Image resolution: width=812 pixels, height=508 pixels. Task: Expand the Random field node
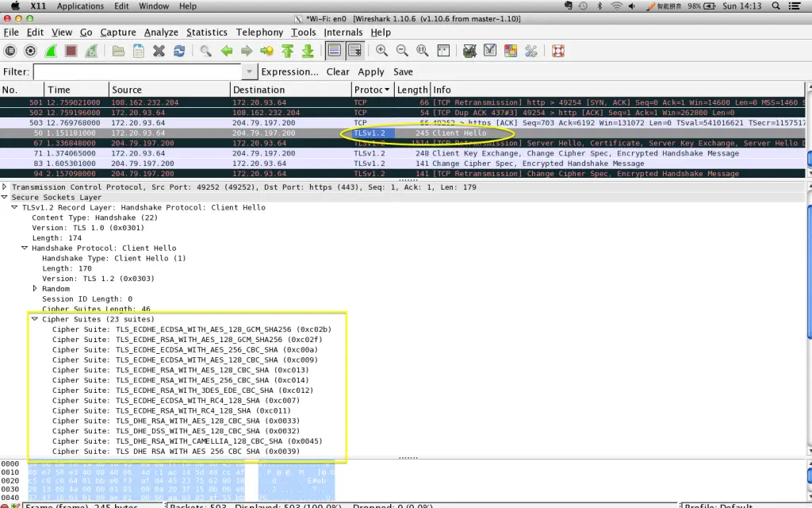35,289
